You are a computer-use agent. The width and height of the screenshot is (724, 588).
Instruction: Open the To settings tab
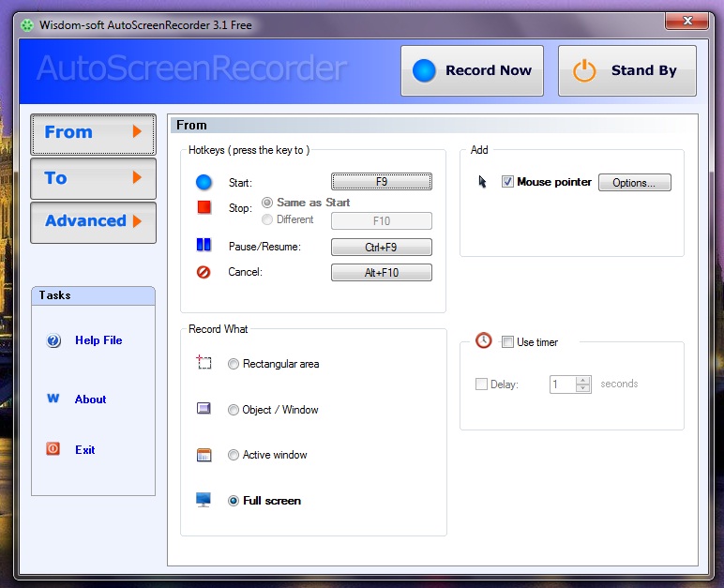point(93,178)
